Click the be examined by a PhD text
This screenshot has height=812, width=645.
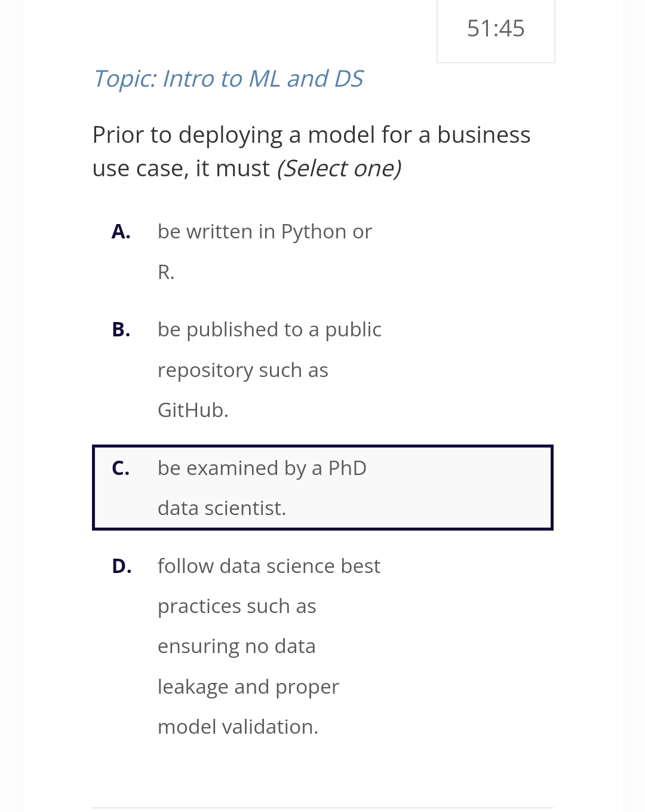click(262, 468)
